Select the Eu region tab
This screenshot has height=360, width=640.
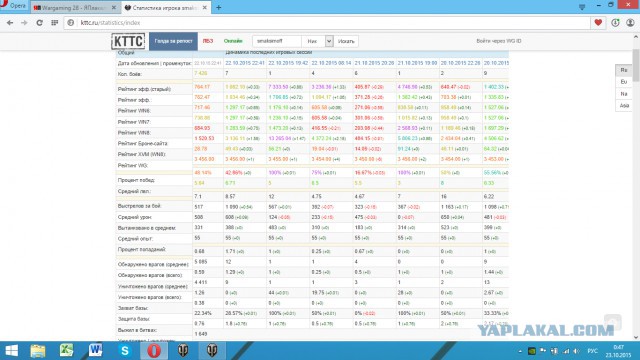click(624, 82)
